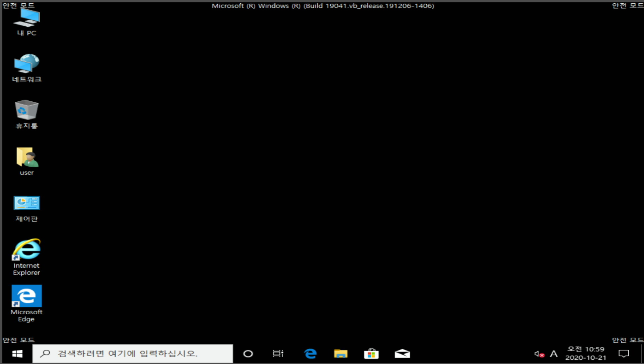644x364 pixels.
Task: Open Cortana from the taskbar circle
Action: (x=248, y=354)
